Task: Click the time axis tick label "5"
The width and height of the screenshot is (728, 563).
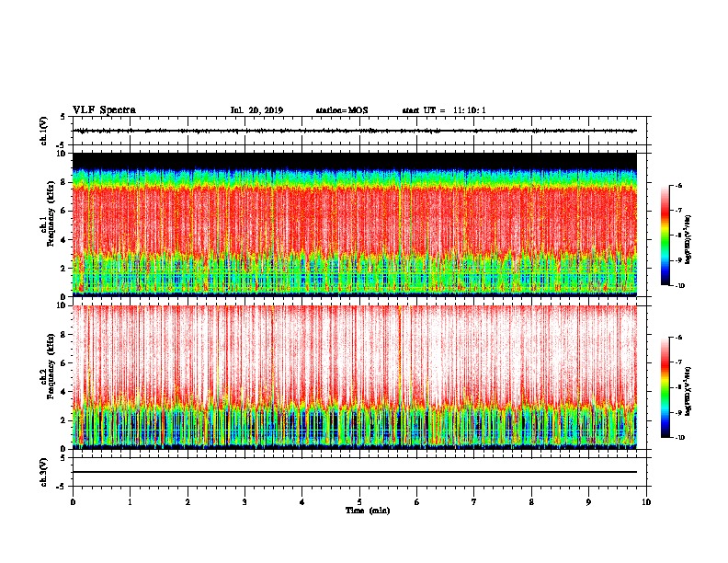Action: pos(359,502)
